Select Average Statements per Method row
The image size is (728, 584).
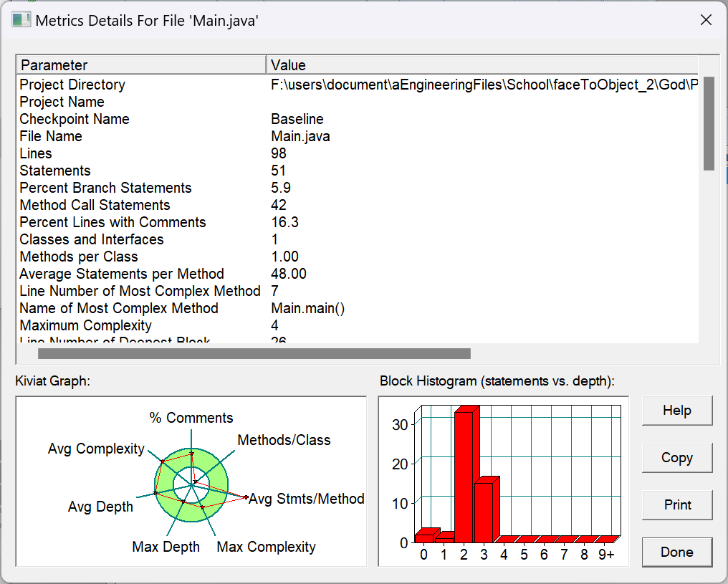(358, 274)
